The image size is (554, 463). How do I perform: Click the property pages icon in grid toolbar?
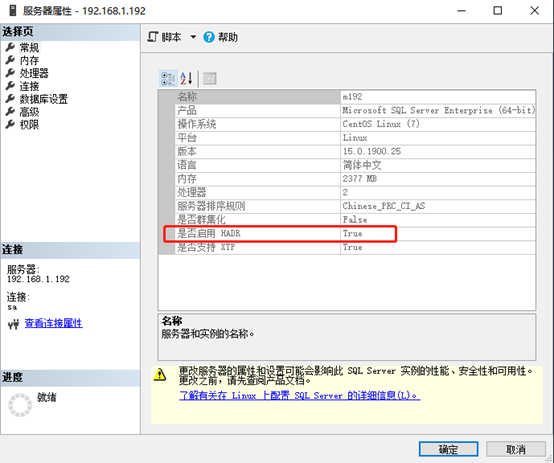[210, 78]
